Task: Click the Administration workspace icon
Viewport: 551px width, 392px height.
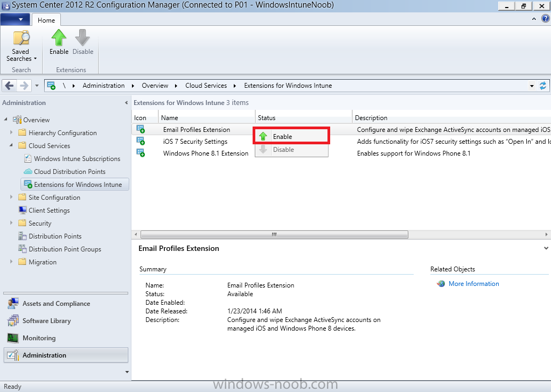Action: tap(13, 355)
